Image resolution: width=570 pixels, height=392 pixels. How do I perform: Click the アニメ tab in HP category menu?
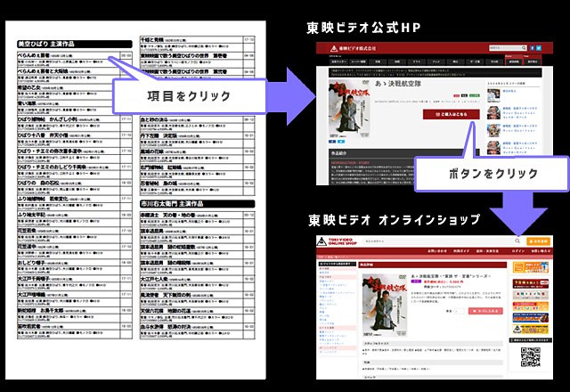(x=436, y=61)
